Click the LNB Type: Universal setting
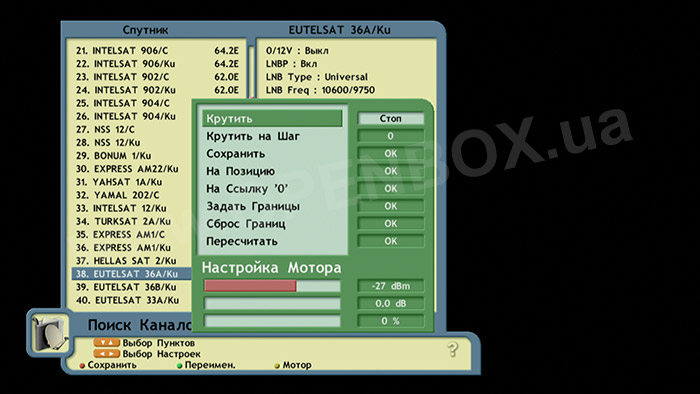This screenshot has width=700, height=394. click(317, 77)
